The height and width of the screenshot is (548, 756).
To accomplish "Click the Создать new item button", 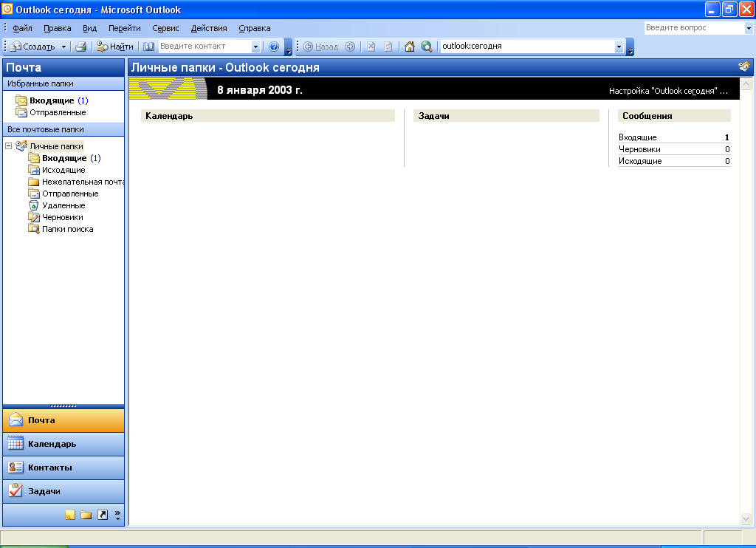I will tap(33, 47).
